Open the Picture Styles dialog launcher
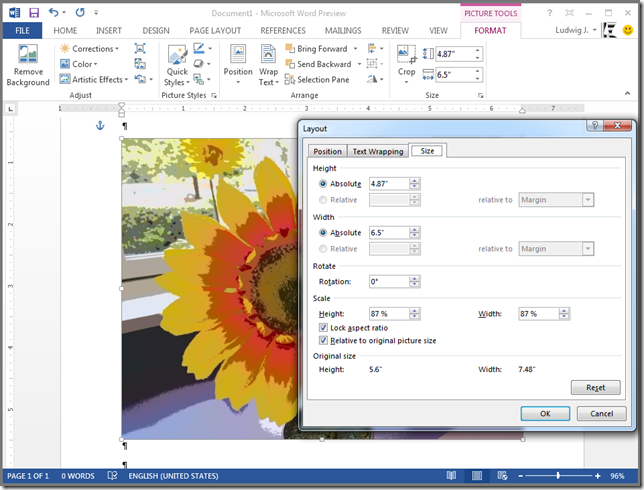This screenshot has height=490, width=644. (214, 95)
